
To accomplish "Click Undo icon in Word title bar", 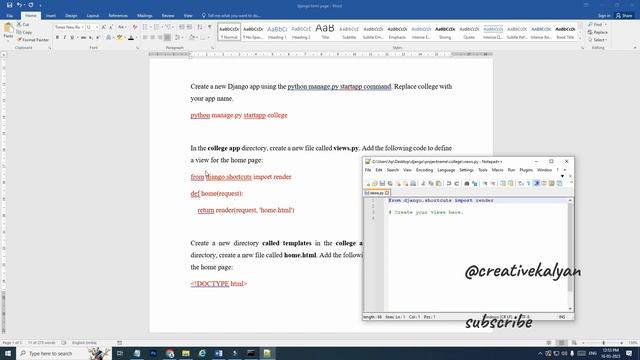I will tap(19, 5).
